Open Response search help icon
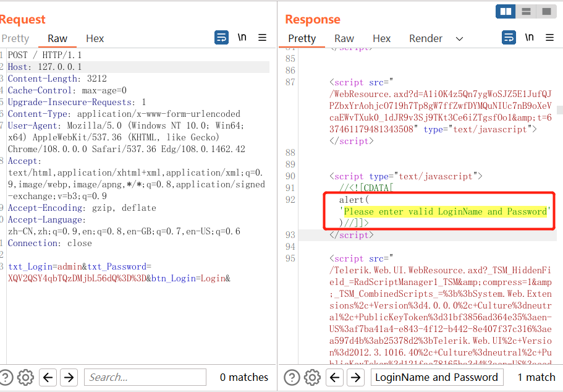563x392 pixels. pos(292,377)
